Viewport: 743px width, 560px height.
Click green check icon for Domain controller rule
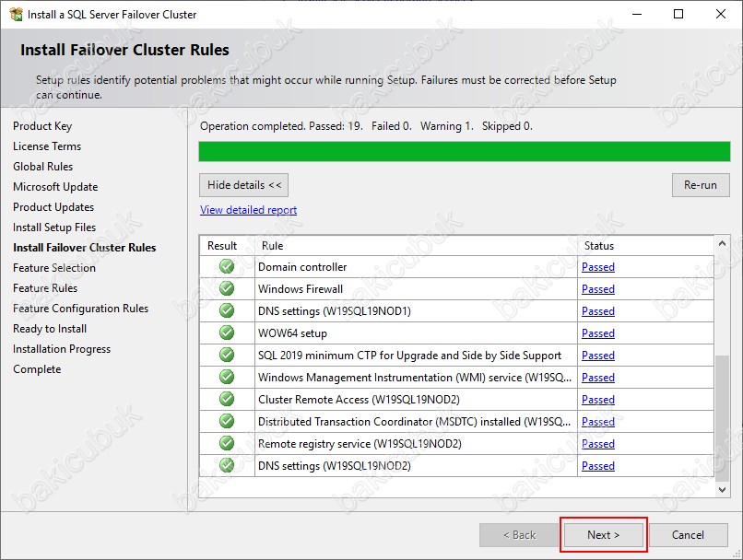[x=227, y=266]
